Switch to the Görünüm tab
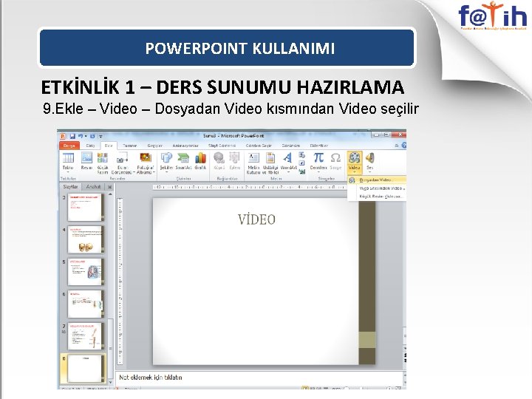This screenshot has width=532, height=399. point(291,146)
